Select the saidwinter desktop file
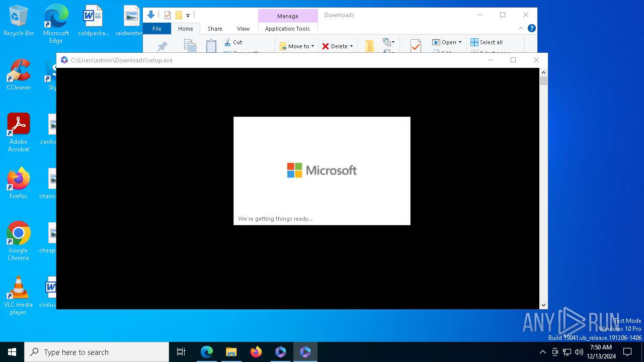The height and width of the screenshot is (362, 644). coord(129,21)
